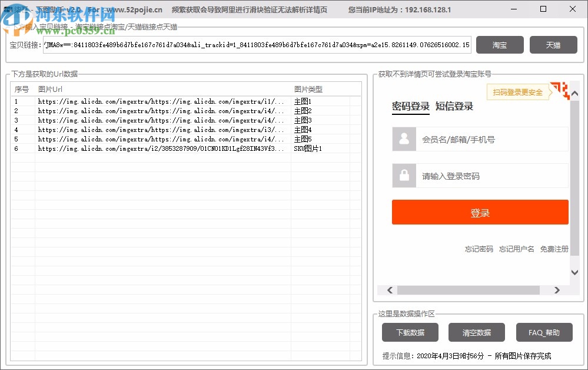
Task: Click the password lock icon
Action: pos(403,175)
